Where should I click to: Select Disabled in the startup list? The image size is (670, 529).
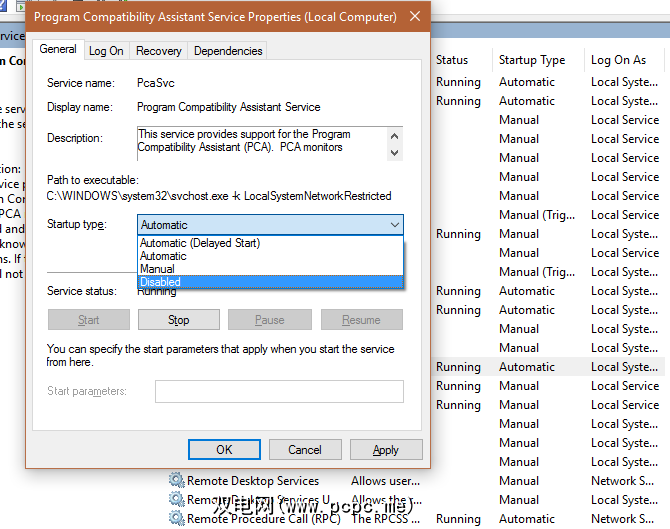pyautogui.click(x=270, y=282)
